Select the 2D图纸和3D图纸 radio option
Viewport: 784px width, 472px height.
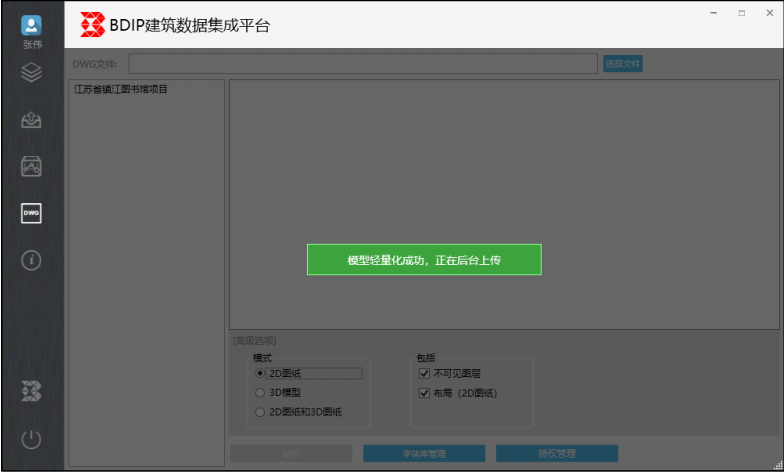pyautogui.click(x=260, y=412)
